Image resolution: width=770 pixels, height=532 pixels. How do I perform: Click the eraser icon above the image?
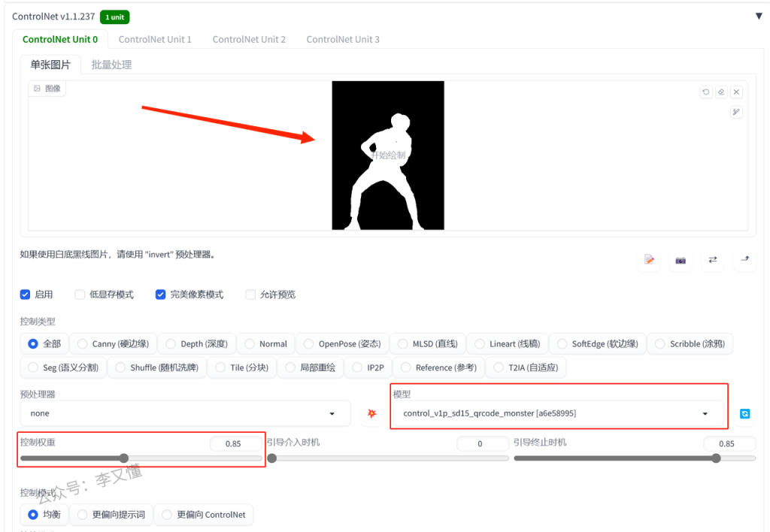720,92
